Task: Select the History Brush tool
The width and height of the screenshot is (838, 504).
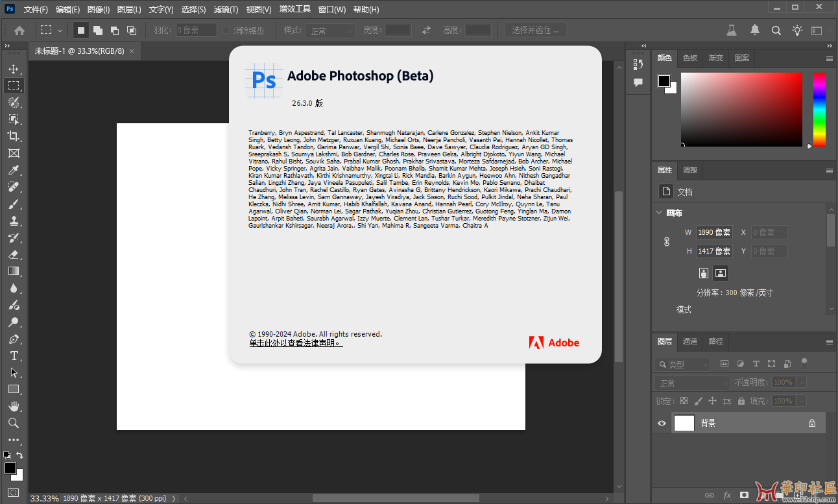Action: tap(14, 237)
